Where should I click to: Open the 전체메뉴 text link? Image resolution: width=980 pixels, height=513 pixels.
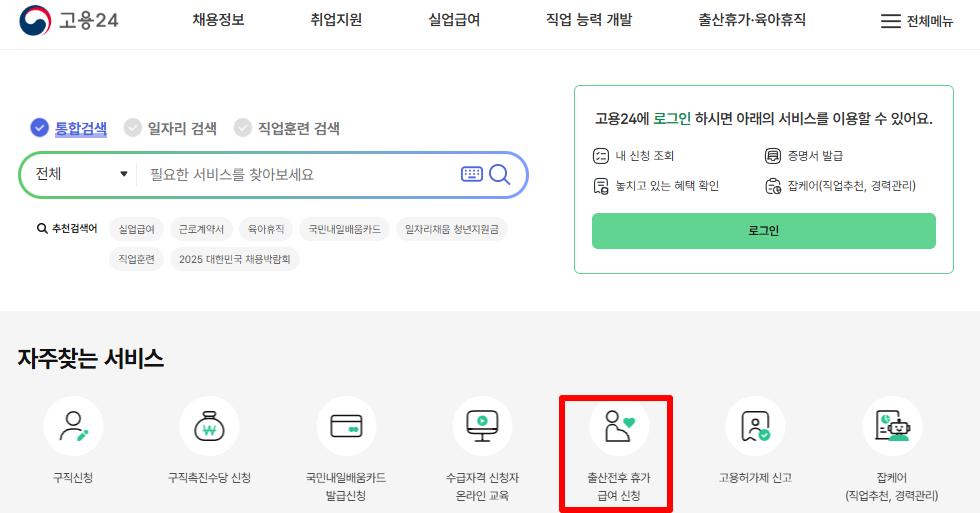tap(930, 21)
